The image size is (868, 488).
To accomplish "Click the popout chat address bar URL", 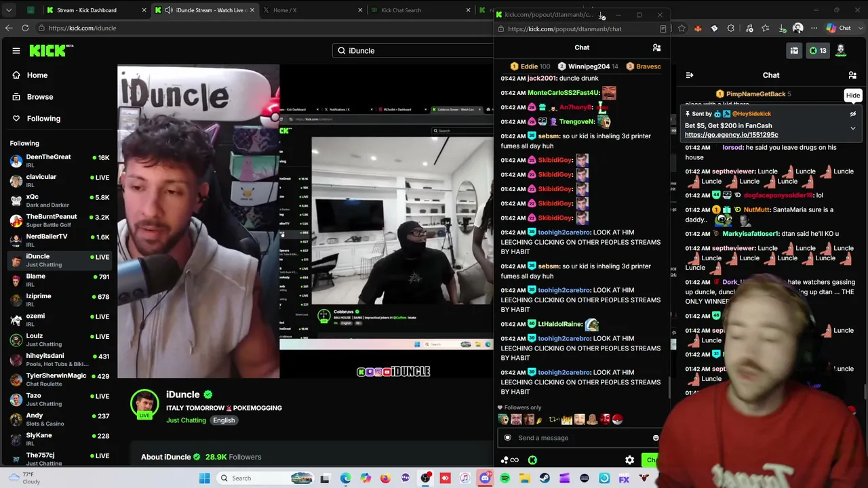I will 564,29.
